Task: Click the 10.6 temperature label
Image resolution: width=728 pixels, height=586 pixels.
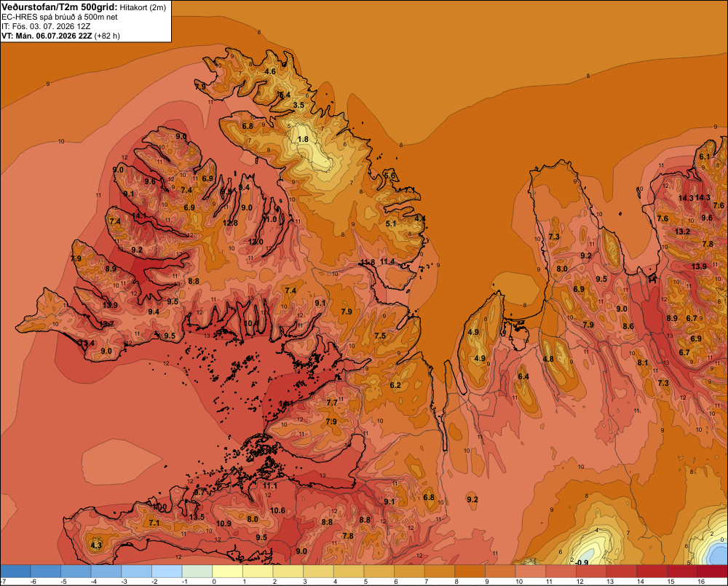Action: click(277, 511)
